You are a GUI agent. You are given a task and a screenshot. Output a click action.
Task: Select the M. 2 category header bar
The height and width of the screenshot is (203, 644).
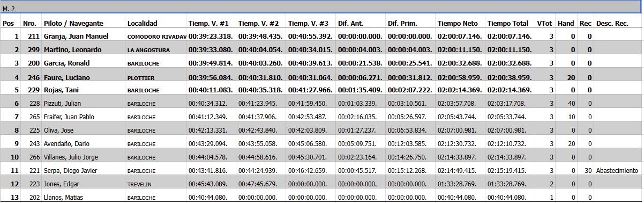(x=321, y=9)
